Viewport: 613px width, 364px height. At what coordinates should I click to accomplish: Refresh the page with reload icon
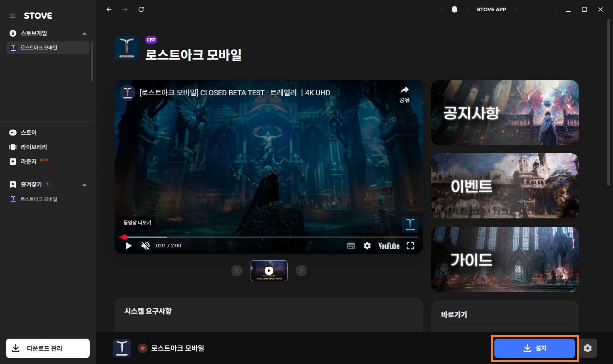coord(141,9)
